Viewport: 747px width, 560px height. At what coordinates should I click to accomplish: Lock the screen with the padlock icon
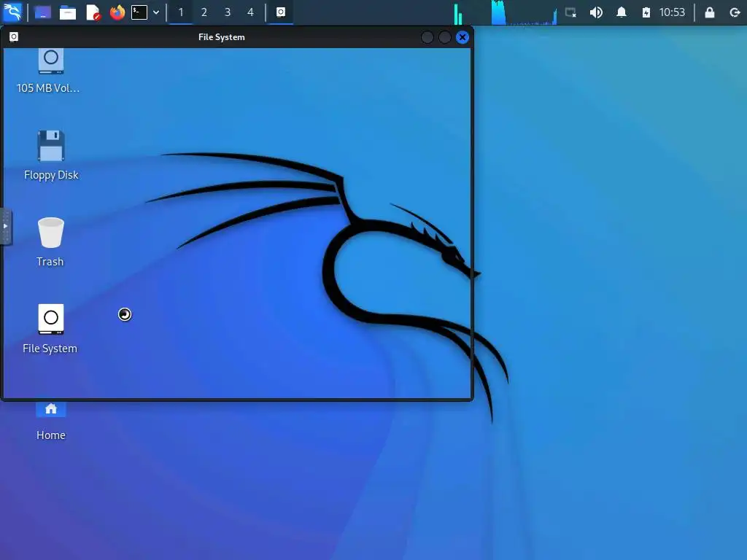pos(709,12)
